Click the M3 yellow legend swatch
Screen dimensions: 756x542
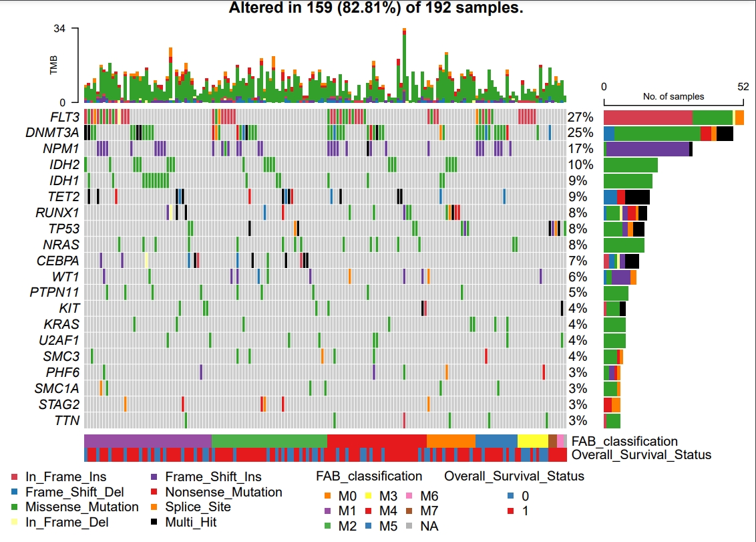coord(369,496)
